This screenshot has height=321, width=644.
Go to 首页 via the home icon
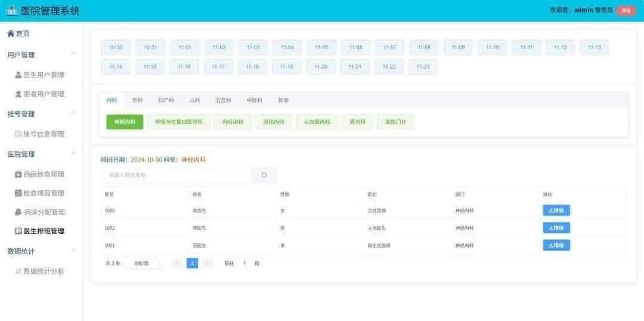coord(11,33)
